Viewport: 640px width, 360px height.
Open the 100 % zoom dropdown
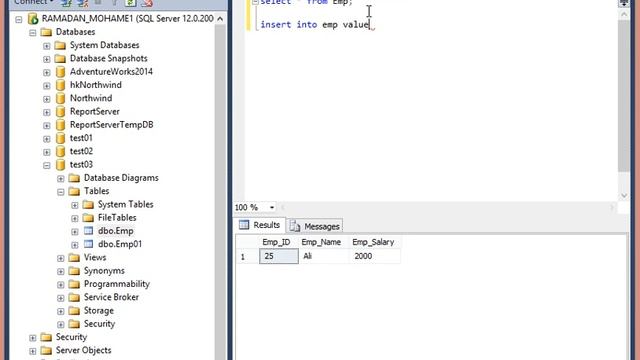coord(272,208)
